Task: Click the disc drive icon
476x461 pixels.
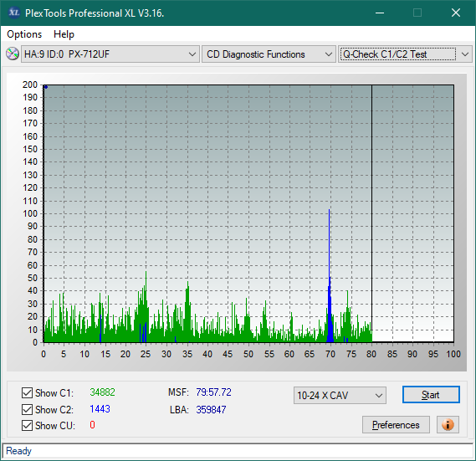Action: pyautogui.click(x=13, y=54)
